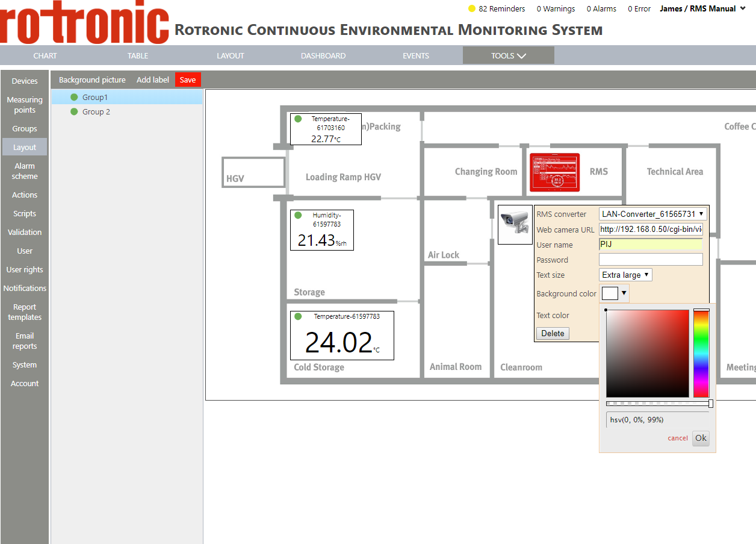Image resolution: width=756 pixels, height=544 pixels.
Task: Click the Password field
Action: (x=651, y=260)
